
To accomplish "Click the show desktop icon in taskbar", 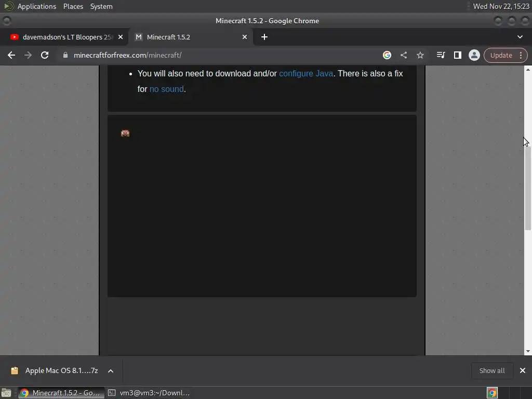I will (x=6, y=393).
